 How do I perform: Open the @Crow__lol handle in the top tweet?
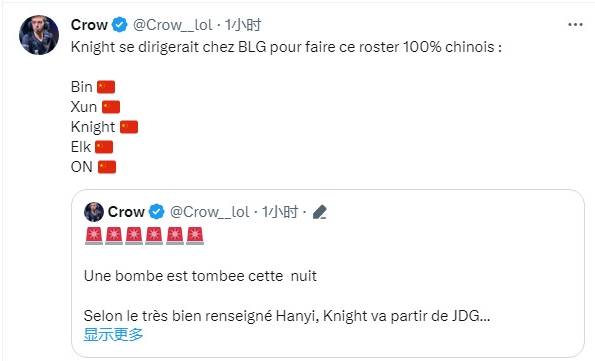173,25
